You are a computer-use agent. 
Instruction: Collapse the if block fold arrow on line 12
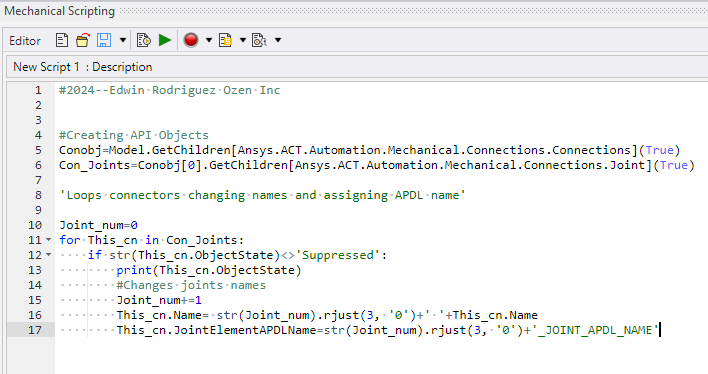tap(48, 255)
